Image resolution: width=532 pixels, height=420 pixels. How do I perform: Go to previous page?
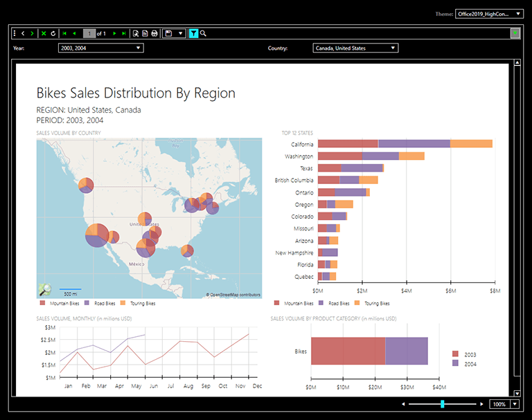click(x=74, y=33)
